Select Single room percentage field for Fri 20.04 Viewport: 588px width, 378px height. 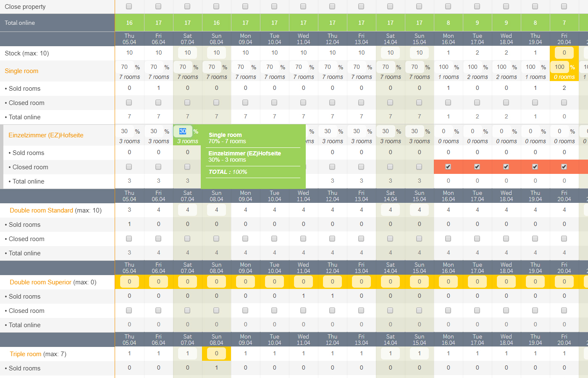pyautogui.click(x=559, y=67)
